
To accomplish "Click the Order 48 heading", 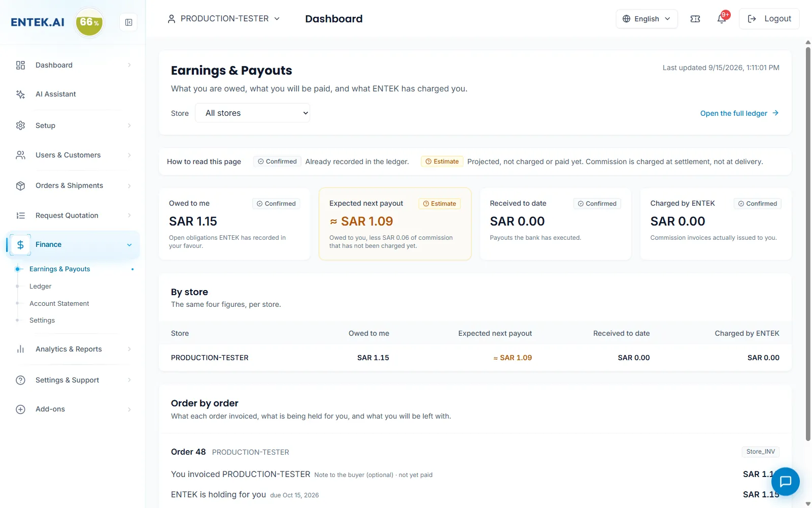I will pyautogui.click(x=188, y=452).
